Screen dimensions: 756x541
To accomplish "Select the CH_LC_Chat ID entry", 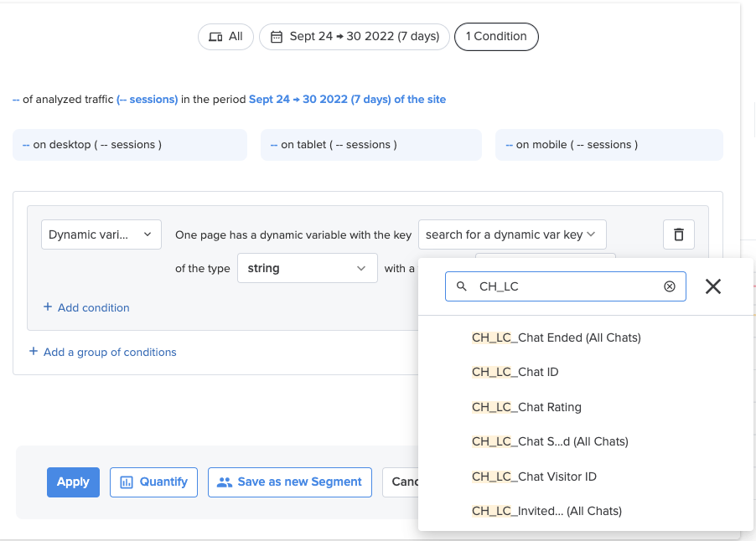I will click(515, 372).
